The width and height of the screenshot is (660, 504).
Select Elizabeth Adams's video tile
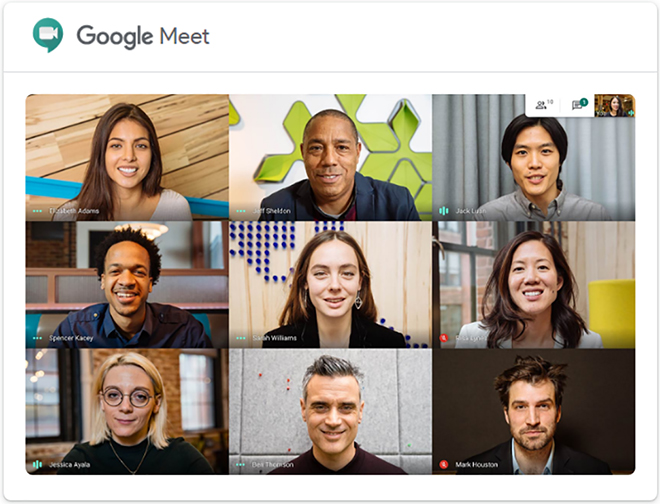127,157
